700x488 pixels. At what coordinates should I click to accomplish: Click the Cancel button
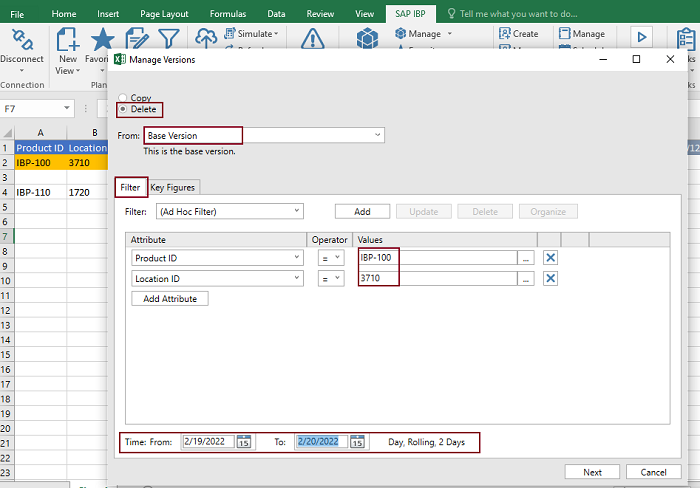[x=653, y=472]
